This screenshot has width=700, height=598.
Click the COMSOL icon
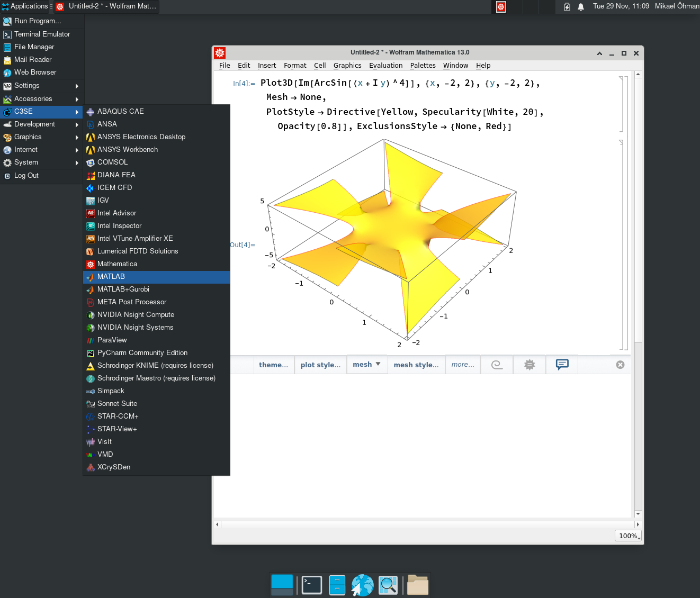pyautogui.click(x=91, y=162)
